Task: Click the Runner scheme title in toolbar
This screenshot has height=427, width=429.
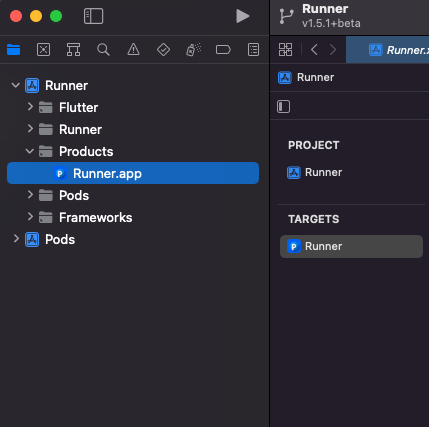Action: click(x=325, y=9)
